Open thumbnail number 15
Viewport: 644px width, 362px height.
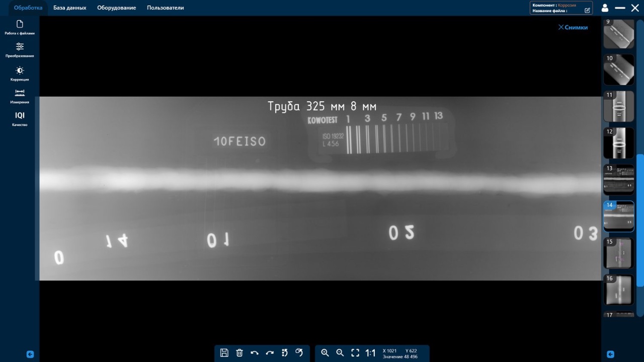(x=619, y=253)
